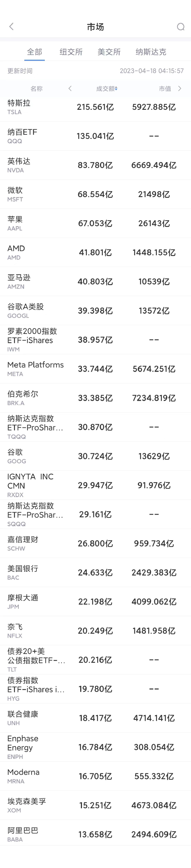Select the Meta Platforms row

tap(95, 369)
